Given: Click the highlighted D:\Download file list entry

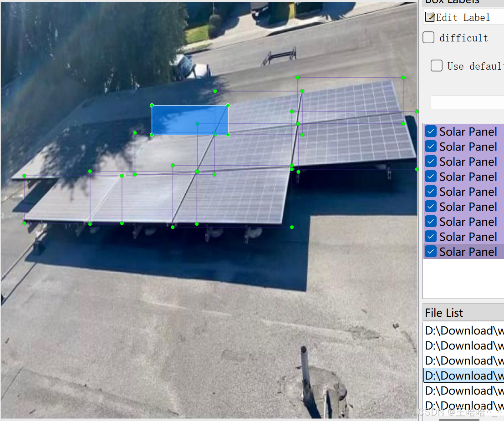Looking at the screenshot, I should coord(464,375).
